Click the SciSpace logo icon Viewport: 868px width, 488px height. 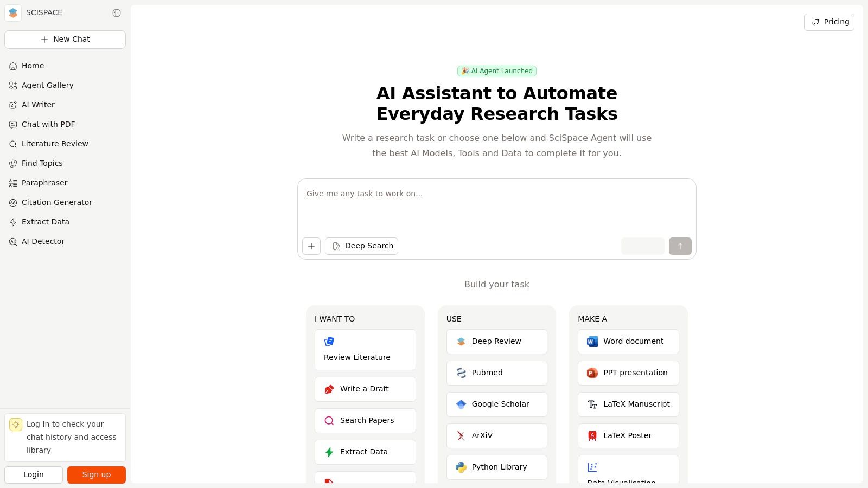click(x=13, y=13)
